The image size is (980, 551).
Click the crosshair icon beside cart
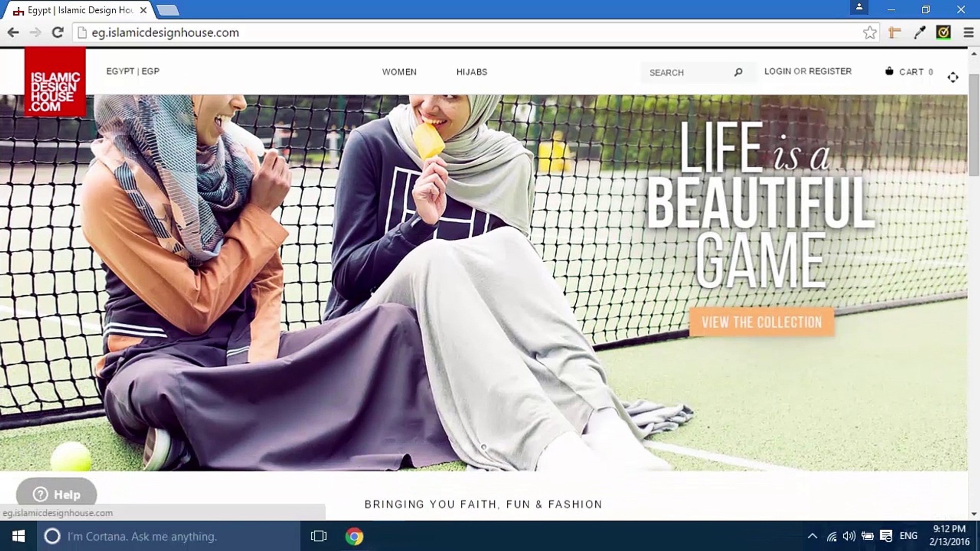pos(952,78)
